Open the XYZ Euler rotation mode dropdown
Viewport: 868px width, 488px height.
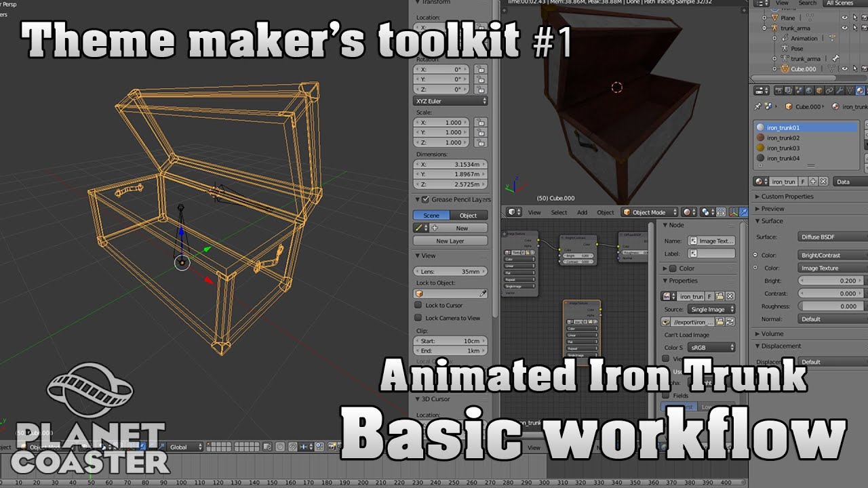coord(450,101)
